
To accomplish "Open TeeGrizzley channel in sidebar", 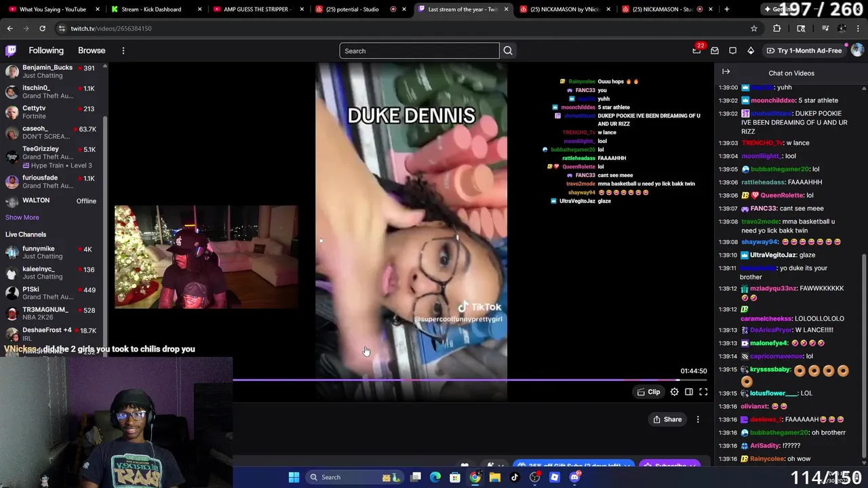I will [52, 157].
